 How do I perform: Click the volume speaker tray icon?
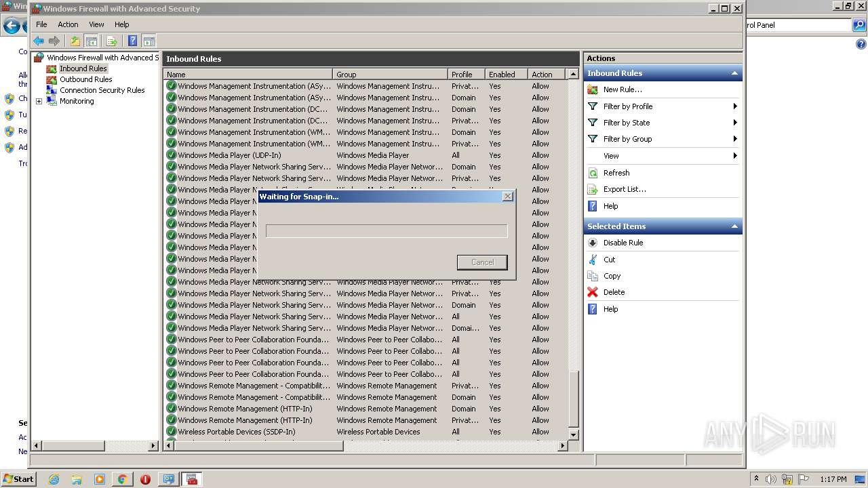pyautogui.click(x=771, y=479)
